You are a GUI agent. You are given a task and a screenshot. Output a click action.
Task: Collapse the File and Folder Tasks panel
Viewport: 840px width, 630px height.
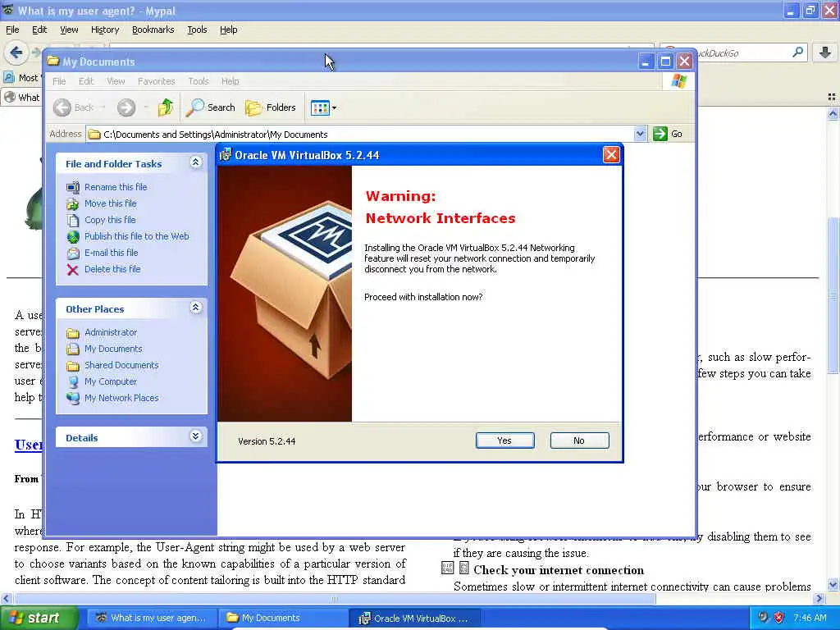[x=195, y=162]
